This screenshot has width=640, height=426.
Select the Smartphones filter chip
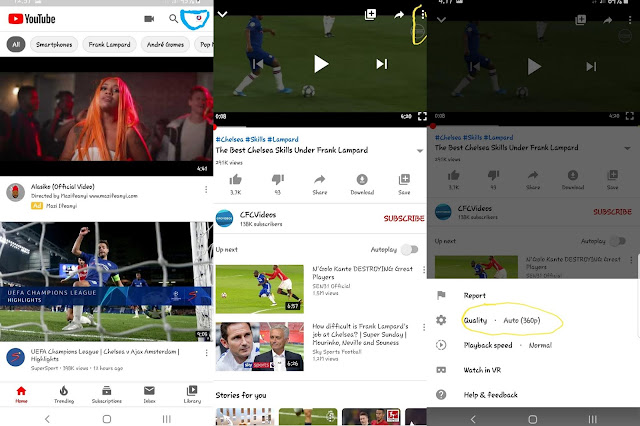click(x=54, y=44)
